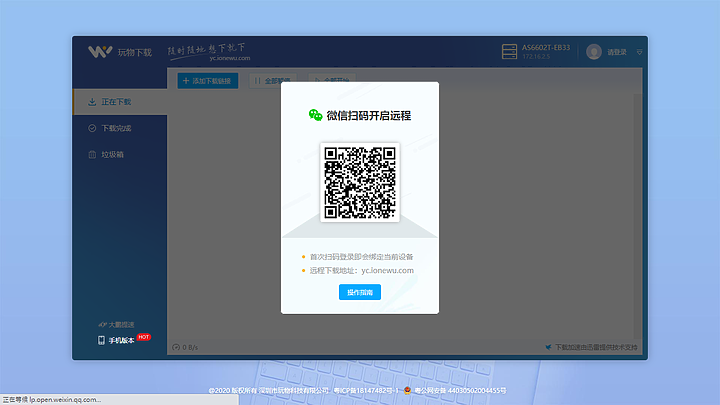Click the WeChat QR code image

360,182
